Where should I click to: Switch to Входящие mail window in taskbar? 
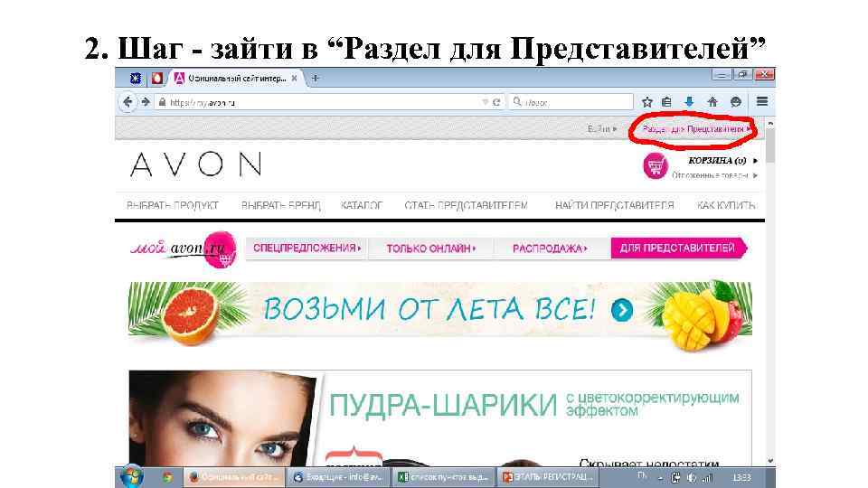(339, 477)
